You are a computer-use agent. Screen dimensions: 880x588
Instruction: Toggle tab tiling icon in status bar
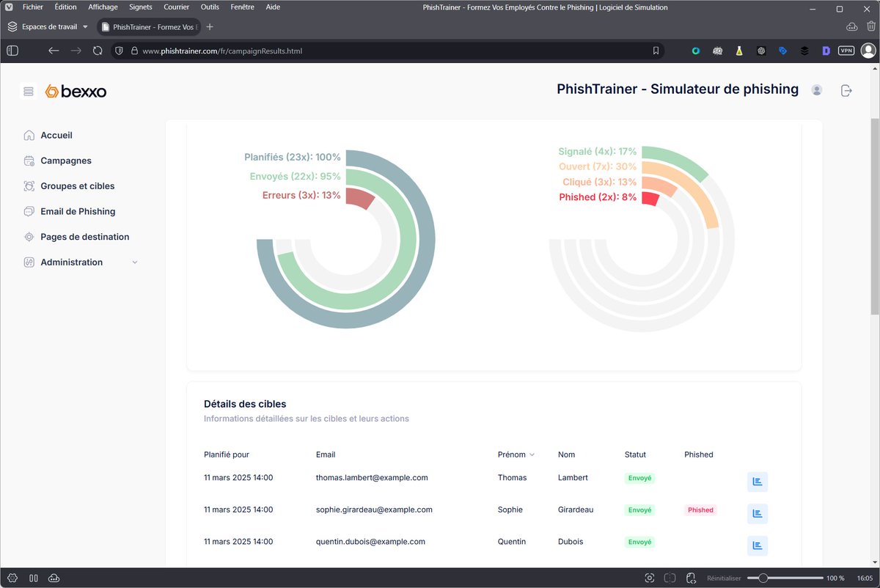[670, 578]
